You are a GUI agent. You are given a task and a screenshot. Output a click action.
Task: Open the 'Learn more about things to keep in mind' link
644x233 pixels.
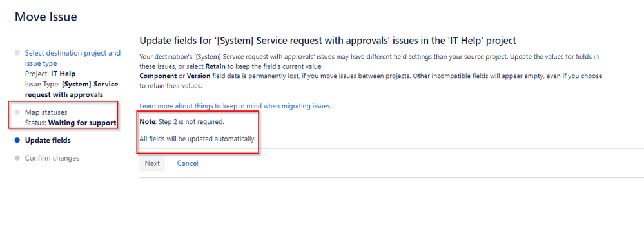coord(235,106)
